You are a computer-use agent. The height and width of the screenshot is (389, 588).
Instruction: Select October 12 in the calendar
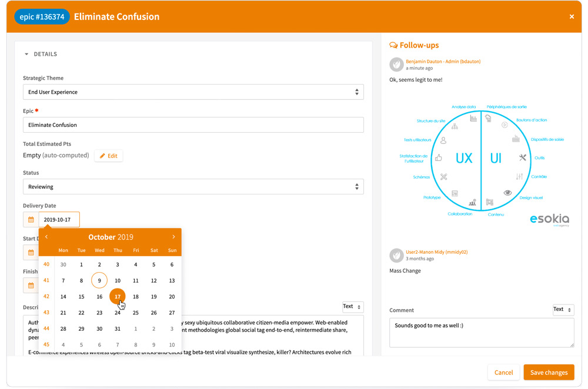[153, 281]
